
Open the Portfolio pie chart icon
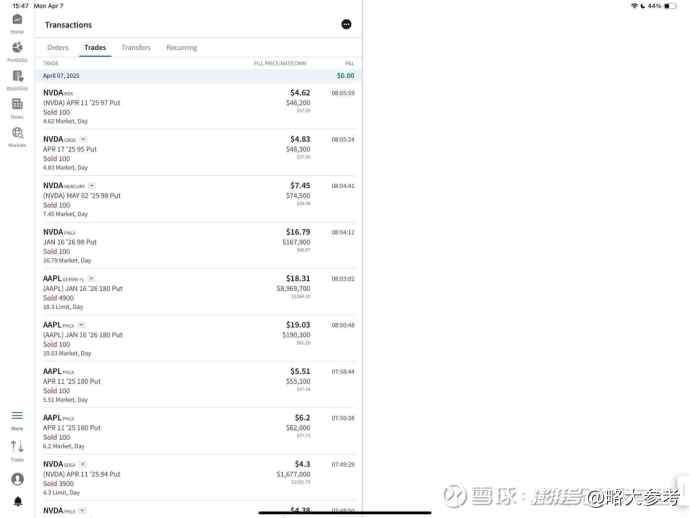point(17,48)
